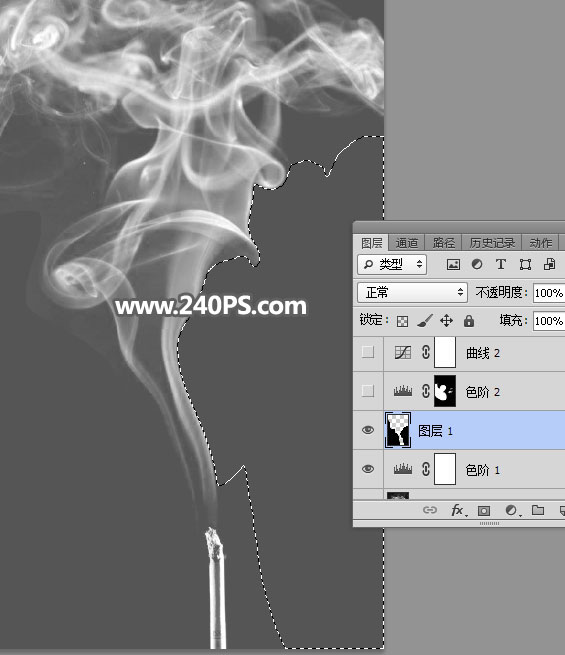The image size is (565, 655).
Task: Hide the 色阶 1 layer
Action: [x=367, y=469]
